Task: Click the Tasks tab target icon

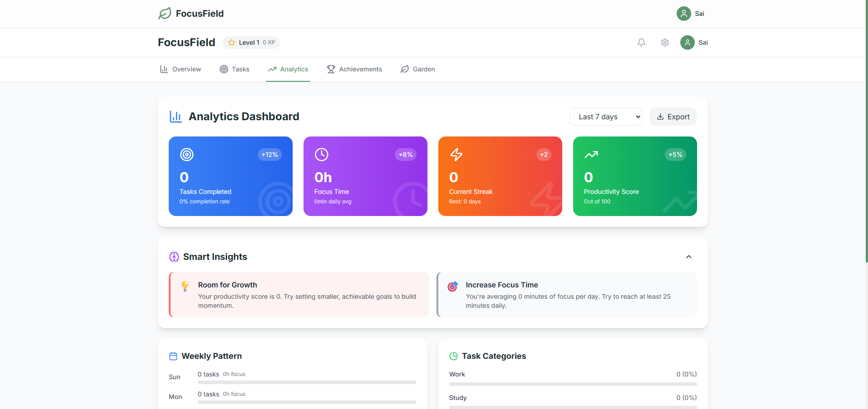Action: pos(224,69)
